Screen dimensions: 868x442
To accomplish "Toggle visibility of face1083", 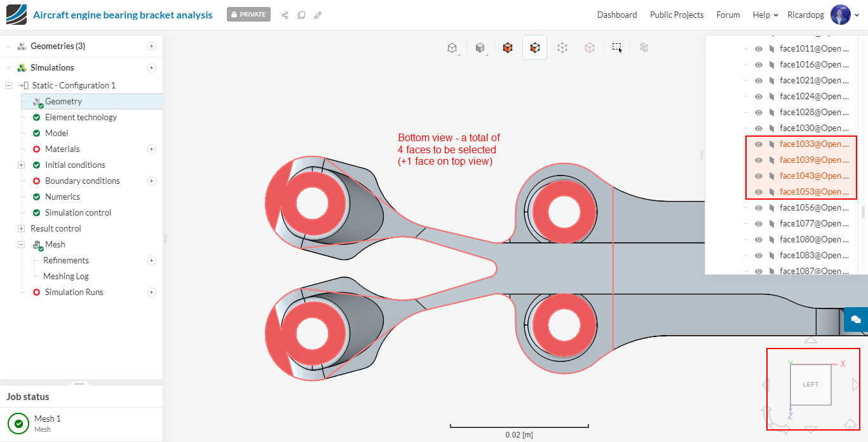I will (758, 255).
